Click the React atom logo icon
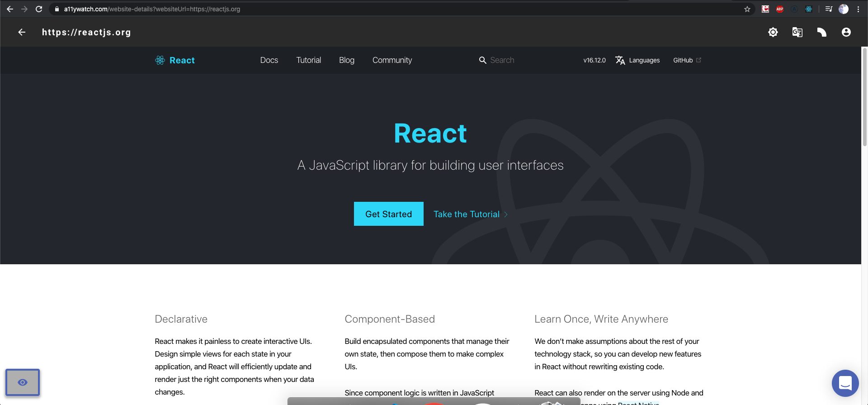Viewport: 868px width, 405px height. tap(160, 60)
